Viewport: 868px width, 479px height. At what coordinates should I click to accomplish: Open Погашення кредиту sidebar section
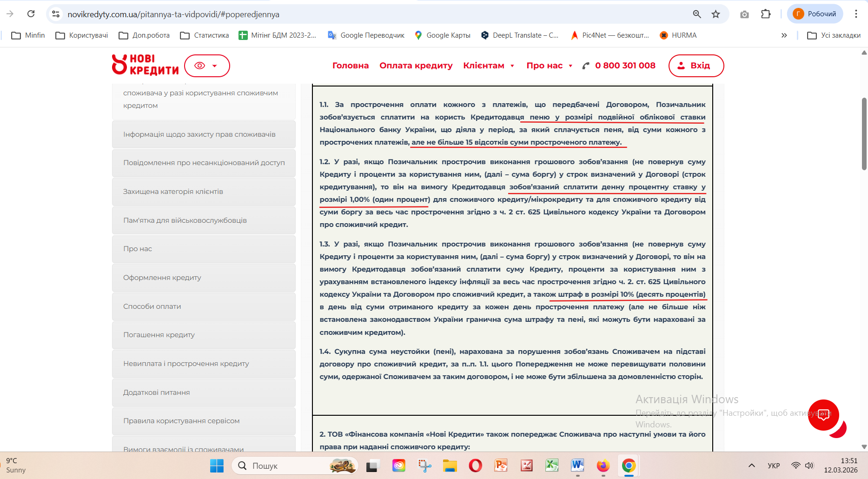tap(204, 335)
